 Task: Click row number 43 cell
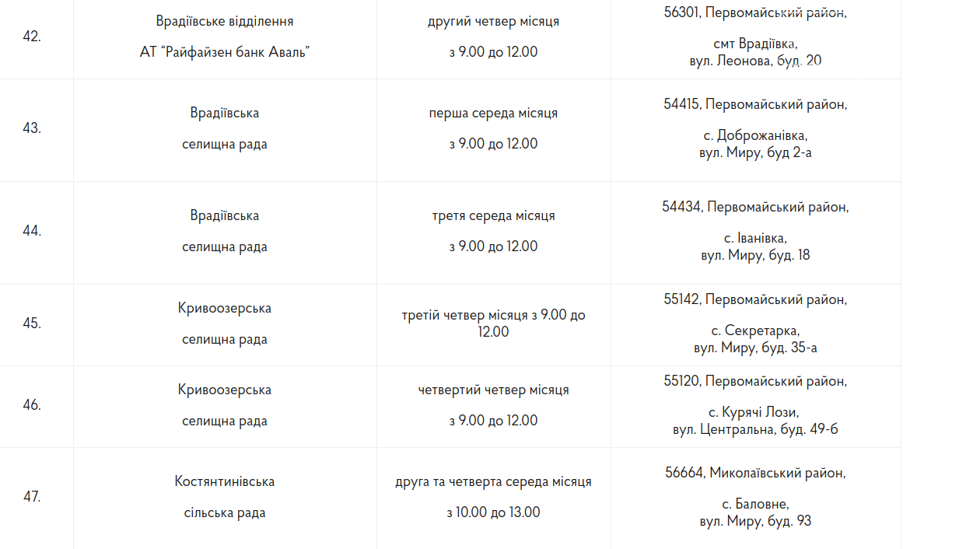click(x=32, y=128)
